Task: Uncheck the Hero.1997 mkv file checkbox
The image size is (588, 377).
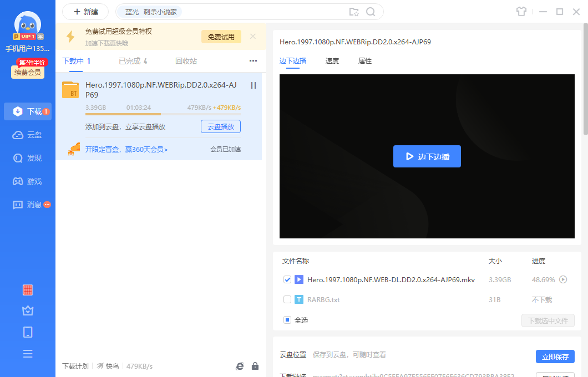Action: [x=287, y=279]
